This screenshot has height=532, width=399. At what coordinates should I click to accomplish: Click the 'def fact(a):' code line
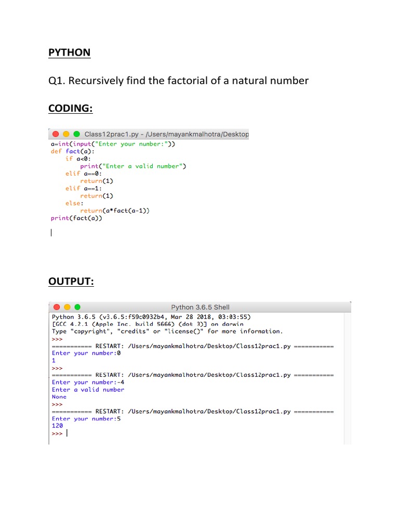(x=73, y=151)
